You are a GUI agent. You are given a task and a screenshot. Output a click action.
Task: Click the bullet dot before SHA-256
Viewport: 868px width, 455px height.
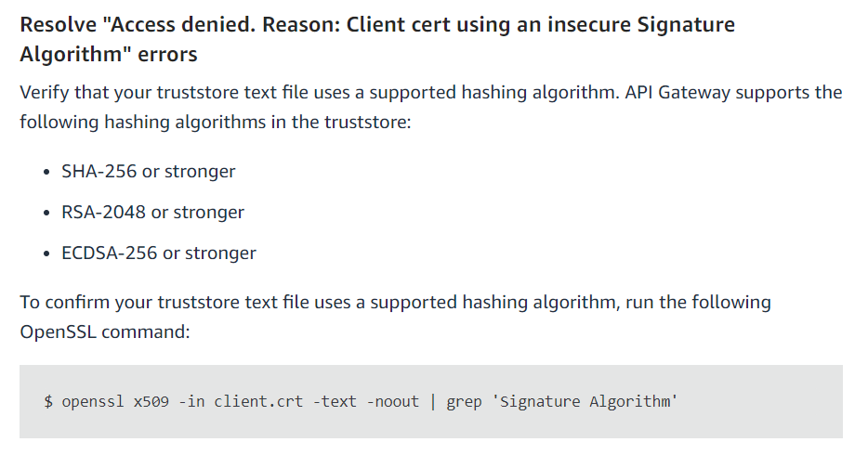[x=46, y=173]
